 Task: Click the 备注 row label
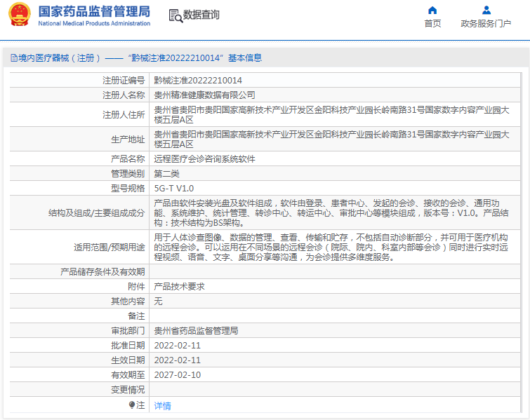pyautogui.click(x=136, y=316)
